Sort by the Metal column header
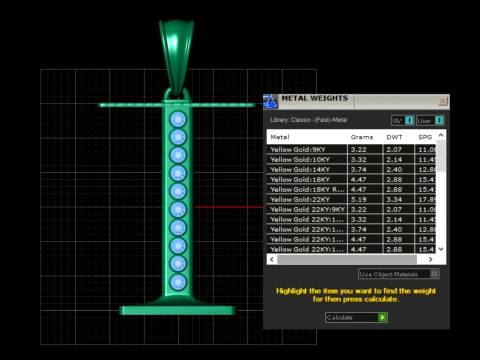This screenshot has width=480, height=360. (280, 137)
